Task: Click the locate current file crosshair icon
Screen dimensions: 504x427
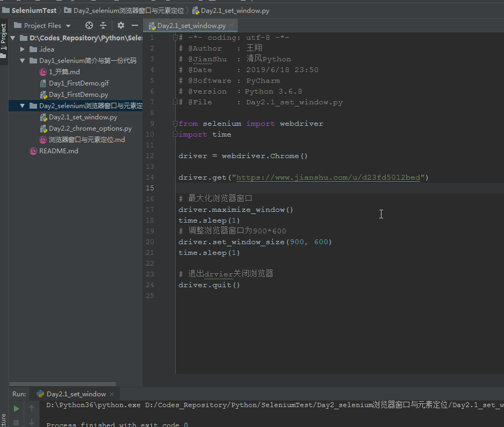Action: coord(89,25)
